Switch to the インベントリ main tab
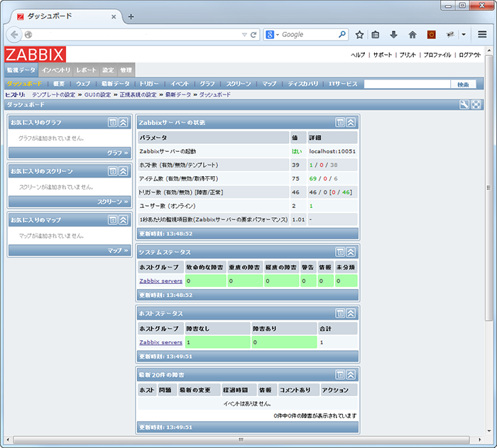Image resolution: width=497 pixels, height=448 pixels. pos(55,70)
